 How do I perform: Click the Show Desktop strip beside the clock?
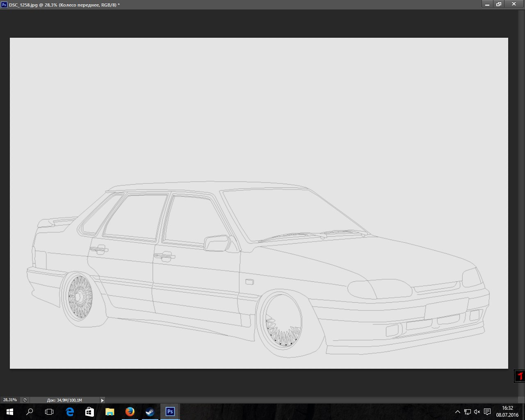(x=524, y=412)
